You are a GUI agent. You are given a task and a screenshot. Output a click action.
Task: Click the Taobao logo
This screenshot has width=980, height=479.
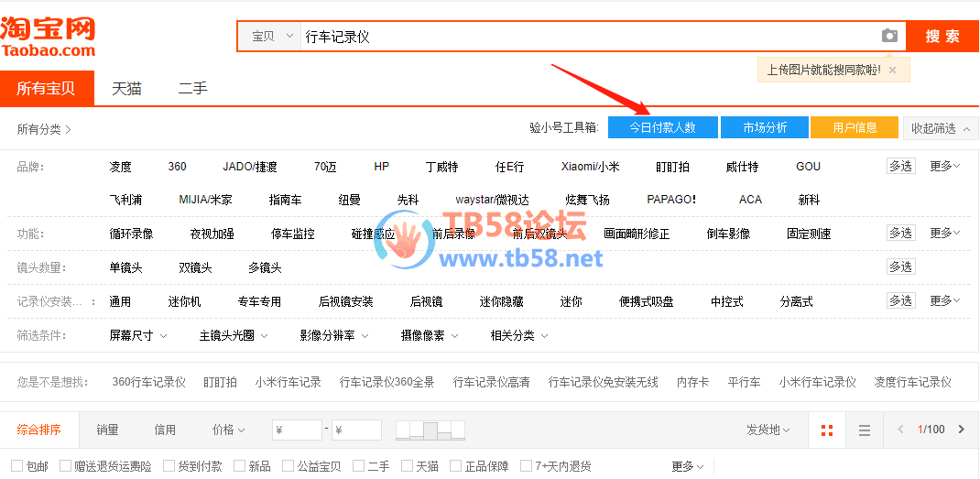point(48,37)
